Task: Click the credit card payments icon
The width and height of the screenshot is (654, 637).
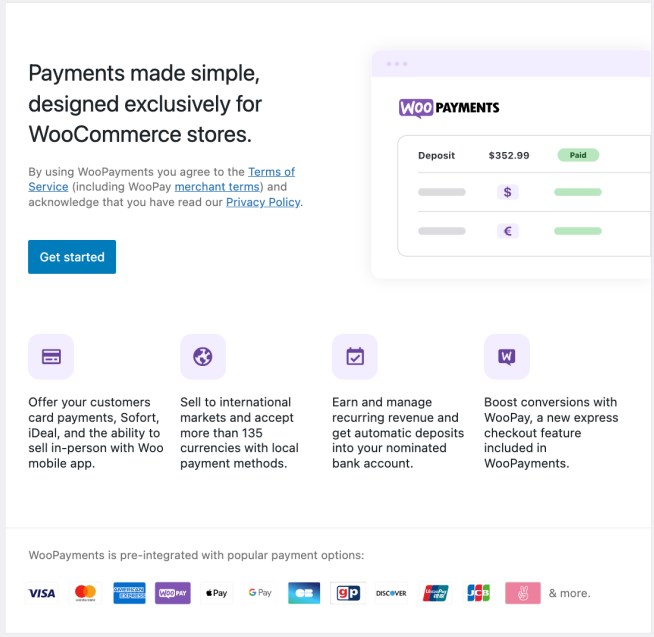Action: pos(51,357)
